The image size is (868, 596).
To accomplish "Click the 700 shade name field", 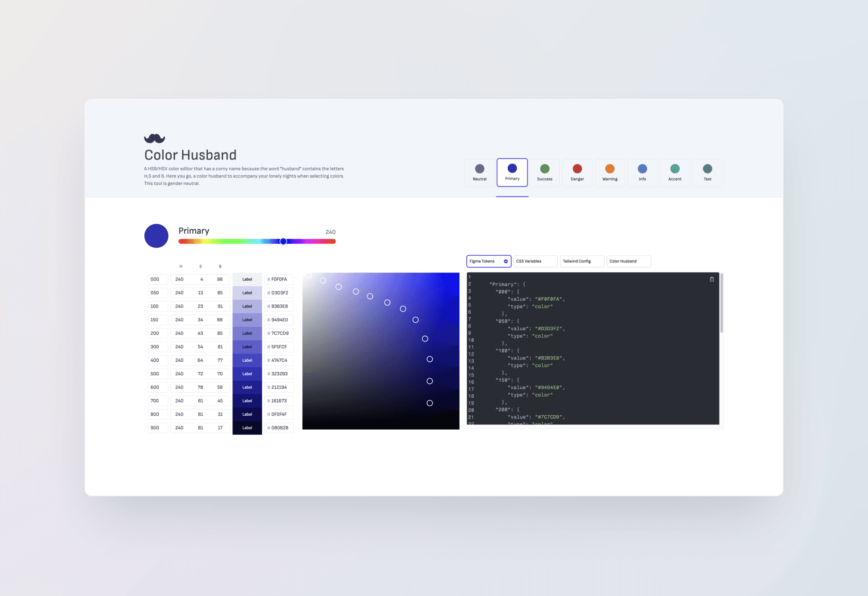I will point(158,400).
